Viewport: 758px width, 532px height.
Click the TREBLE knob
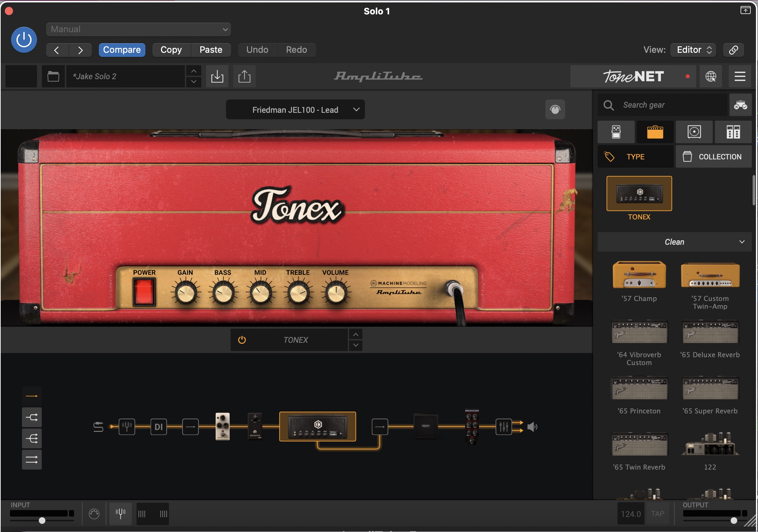point(298,293)
